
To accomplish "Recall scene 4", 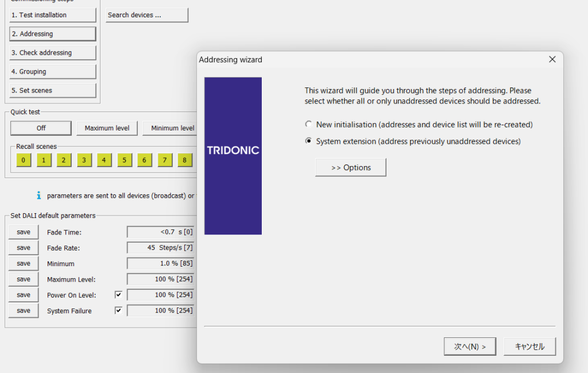I will click(x=104, y=160).
